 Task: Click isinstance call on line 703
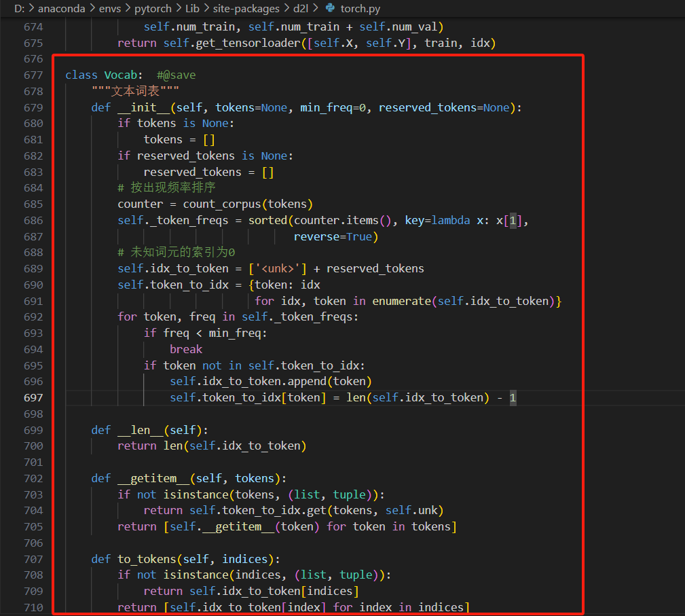pos(196,495)
